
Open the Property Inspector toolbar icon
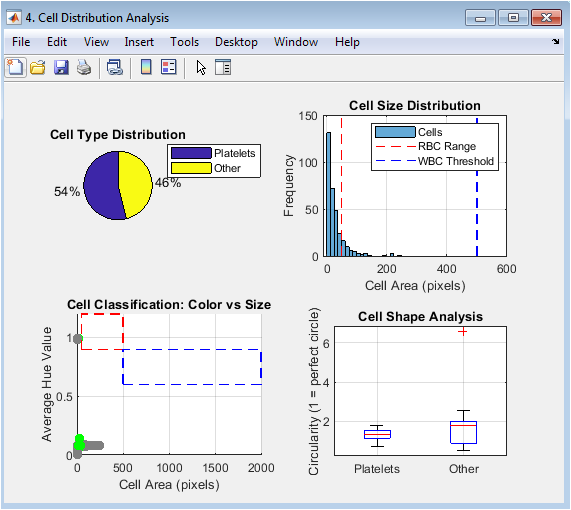[223, 67]
